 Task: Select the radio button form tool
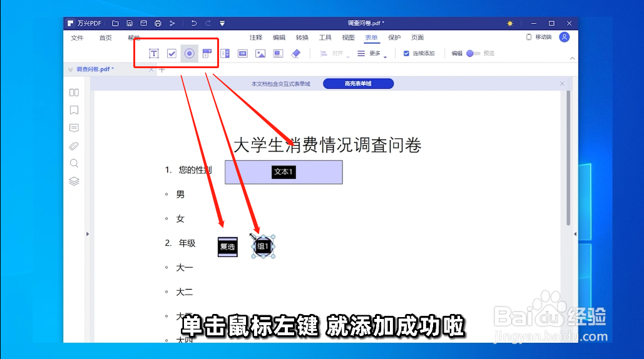point(190,53)
